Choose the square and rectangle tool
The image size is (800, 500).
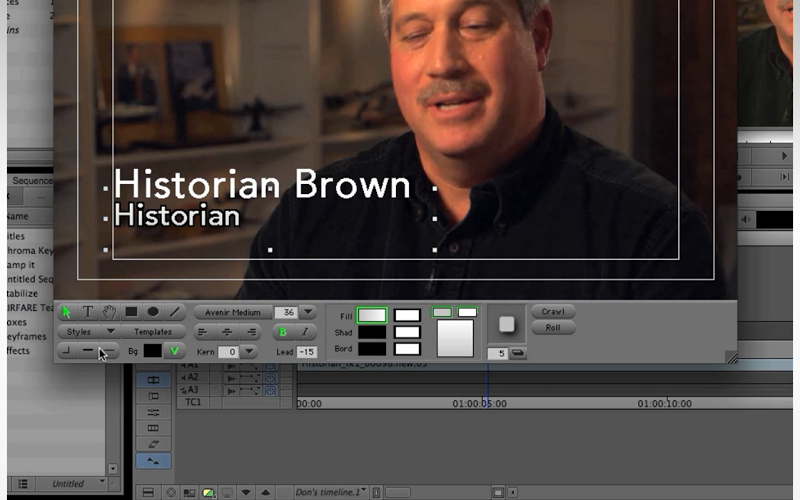pyautogui.click(x=131, y=312)
